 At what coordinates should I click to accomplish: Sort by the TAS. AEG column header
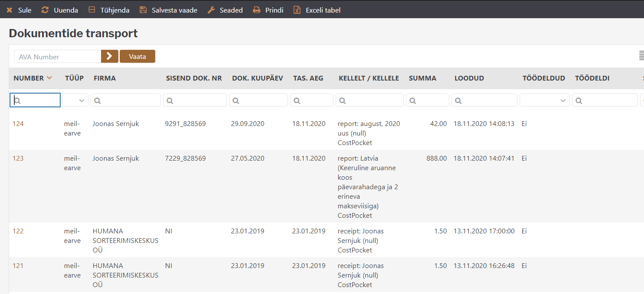(x=308, y=78)
